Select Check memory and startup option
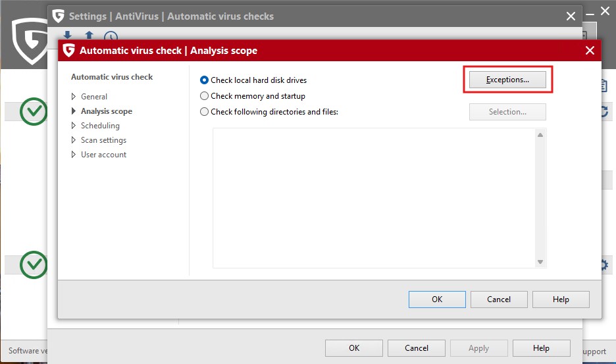Image resolution: width=616 pixels, height=364 pixels. [204, 96]
